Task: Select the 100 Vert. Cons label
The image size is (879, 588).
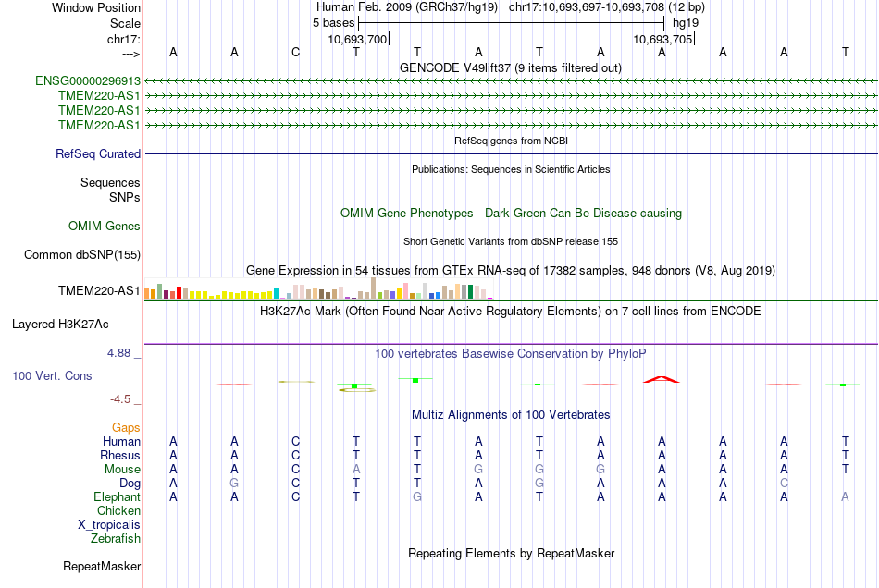Action: pos(52,375)
